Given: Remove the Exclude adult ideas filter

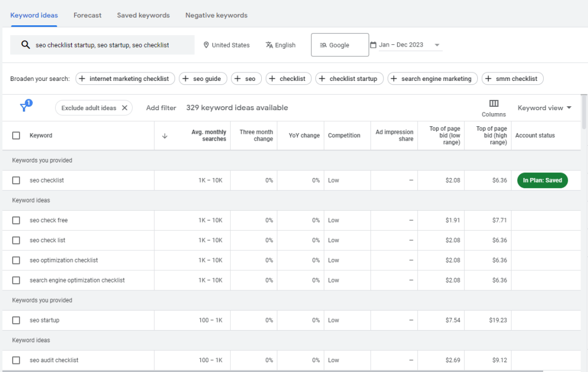Looking at the screenshot, I should coord(124,107).
